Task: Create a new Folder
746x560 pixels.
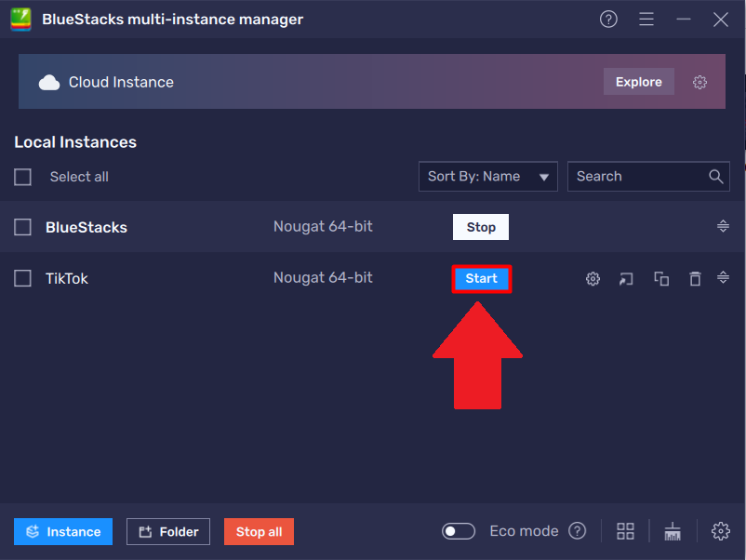Action: (168, 531)
